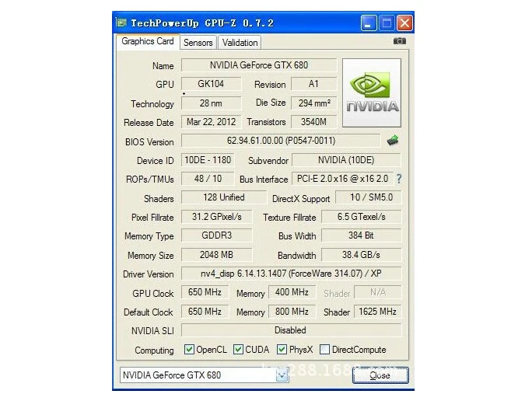
Task: Click the Default Clock 650 MHz value
Action: click(x=205, y=312)
